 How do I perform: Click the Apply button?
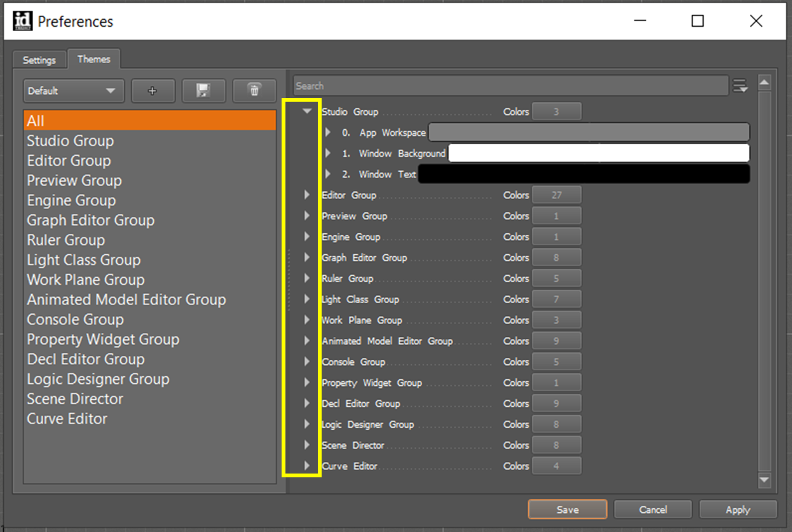pos(738,510)
